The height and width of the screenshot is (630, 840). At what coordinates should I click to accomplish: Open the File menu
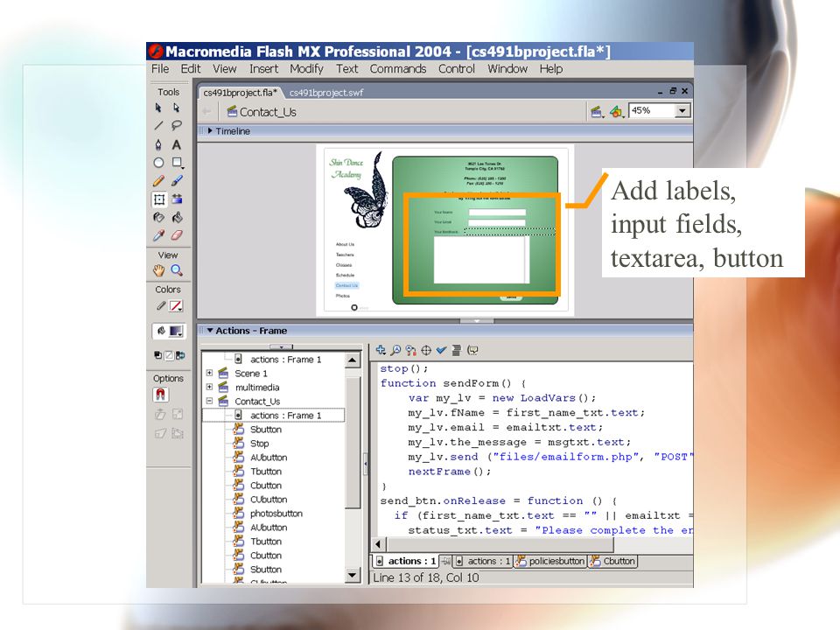tap(160, 68)
